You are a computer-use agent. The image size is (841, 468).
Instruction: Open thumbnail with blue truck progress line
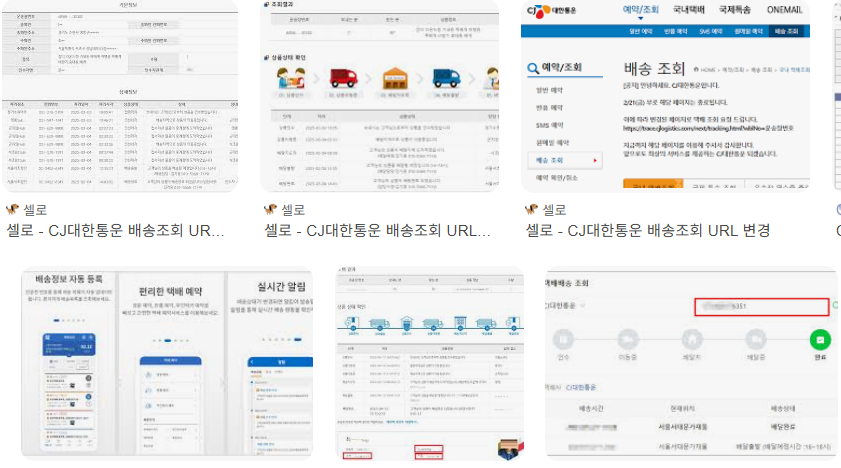click(x=430, y=363)
